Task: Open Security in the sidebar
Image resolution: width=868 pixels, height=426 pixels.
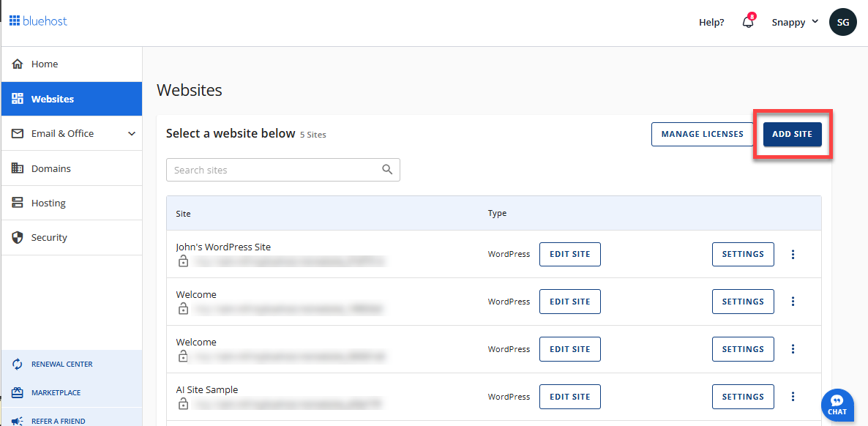Action: (72, 238)
